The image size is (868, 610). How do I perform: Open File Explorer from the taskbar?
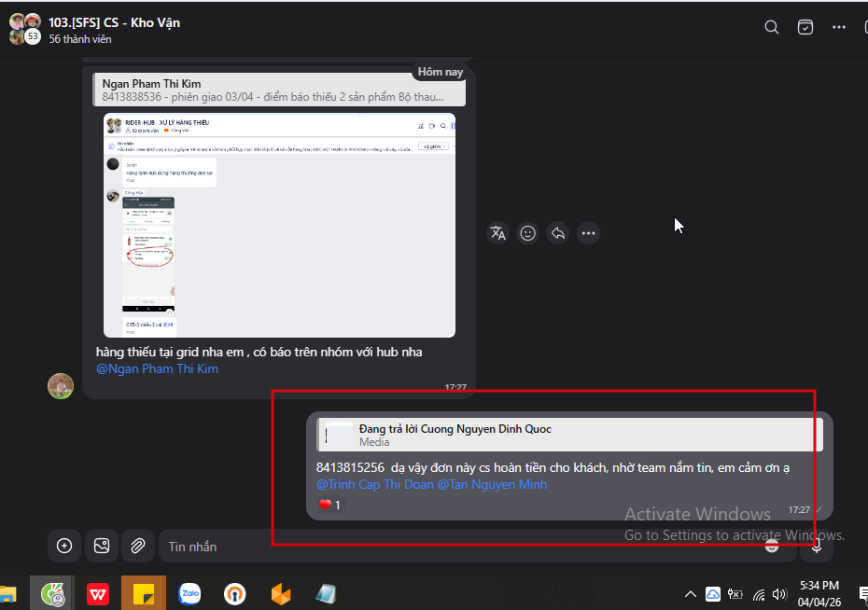[7, 594]
